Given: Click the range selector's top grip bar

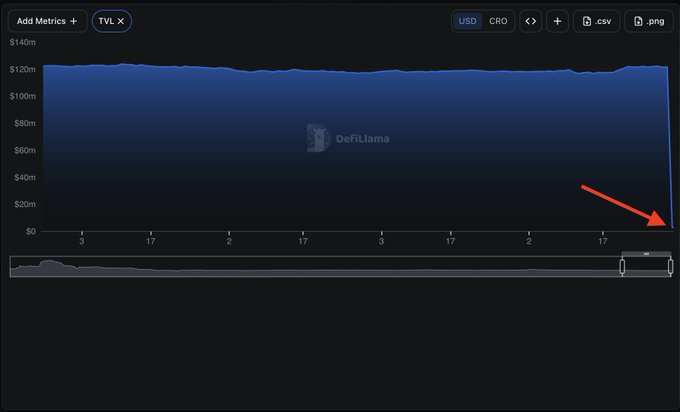Looking at the screenshot, I should 646,254.
